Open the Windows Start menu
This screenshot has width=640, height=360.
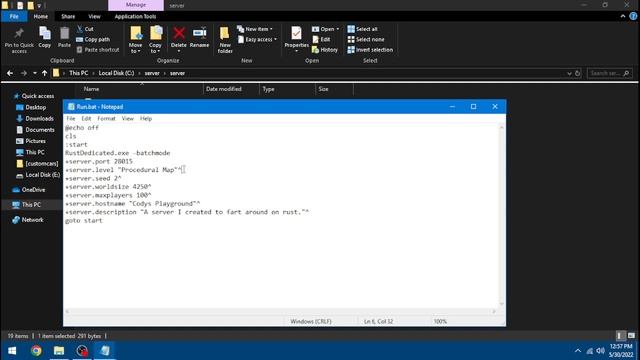tap(12, 351)
